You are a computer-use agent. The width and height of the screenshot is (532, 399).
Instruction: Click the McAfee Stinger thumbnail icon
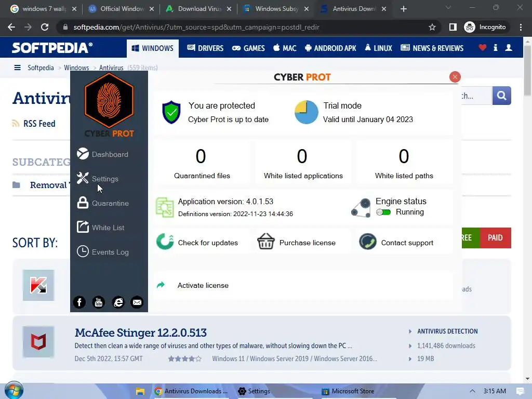(x=38, y=342)
